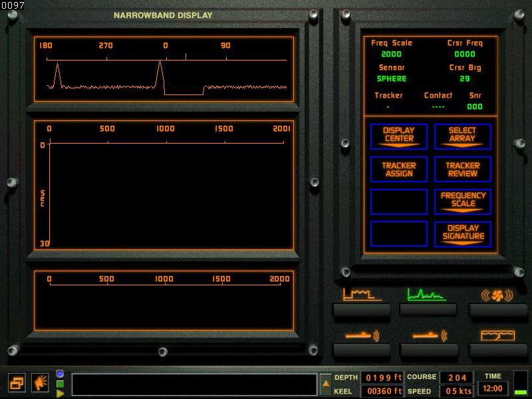Click the message log text field

(x=194, y=385)
